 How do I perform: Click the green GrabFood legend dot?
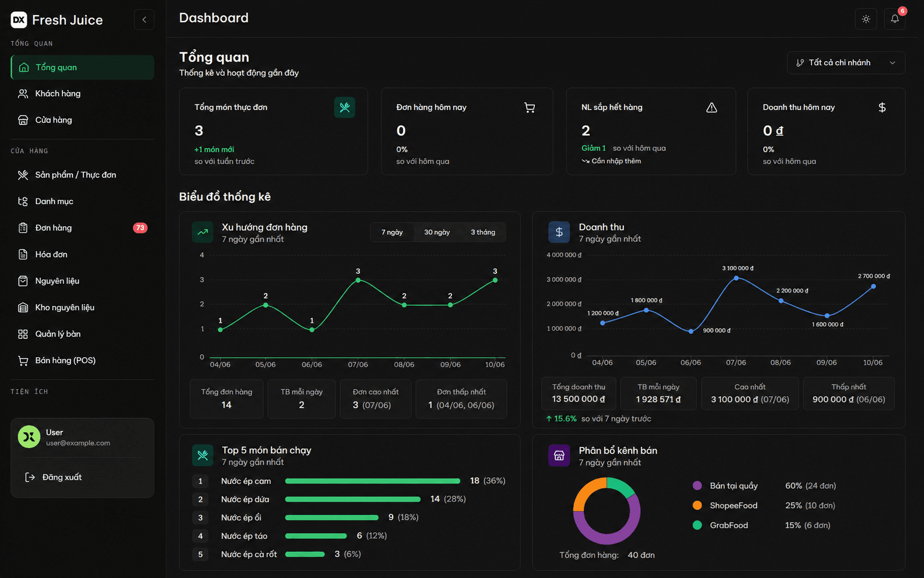pos(697,526)
